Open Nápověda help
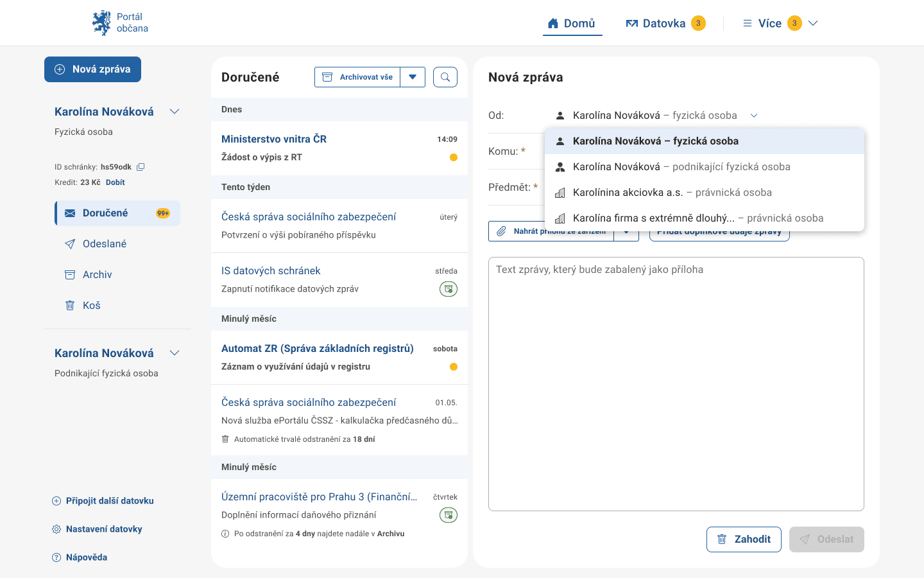 pos(86,557)
